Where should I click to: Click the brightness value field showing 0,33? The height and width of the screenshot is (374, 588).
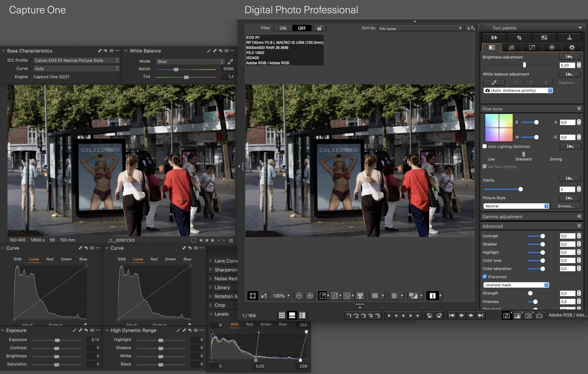click(568, 65)
